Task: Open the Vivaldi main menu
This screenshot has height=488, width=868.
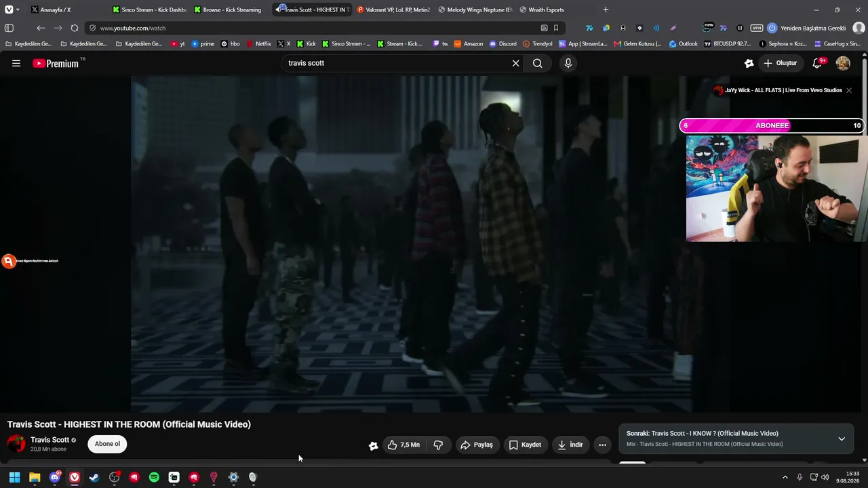Action: coord(9,9)
